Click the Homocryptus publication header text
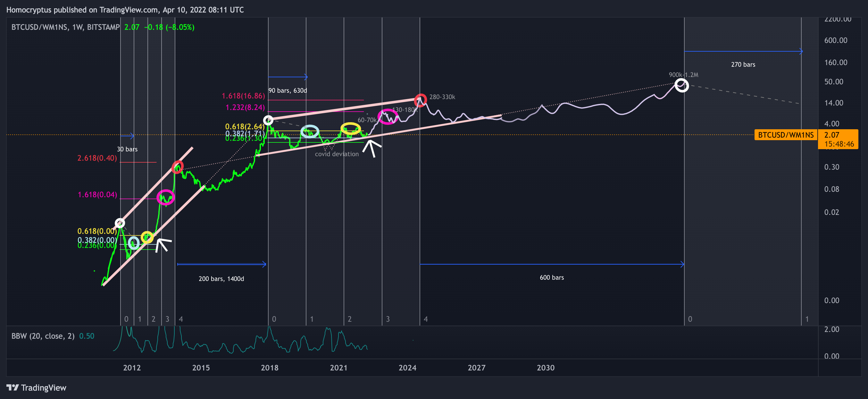 125,10
